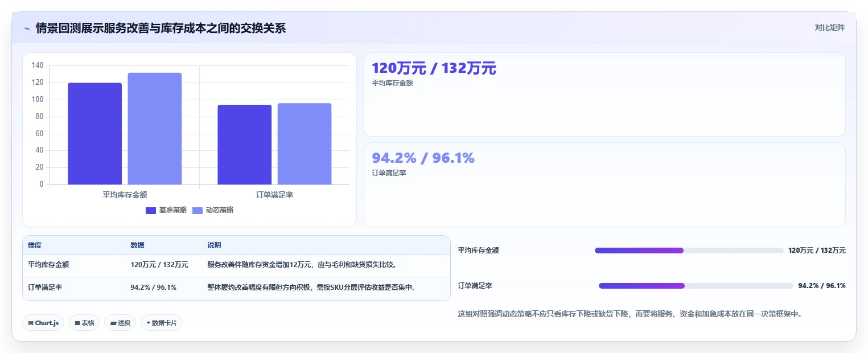Open the 120万元 / 132万元 data card
Viewport: 868px width, 353px height.
[x=604, y=95]
